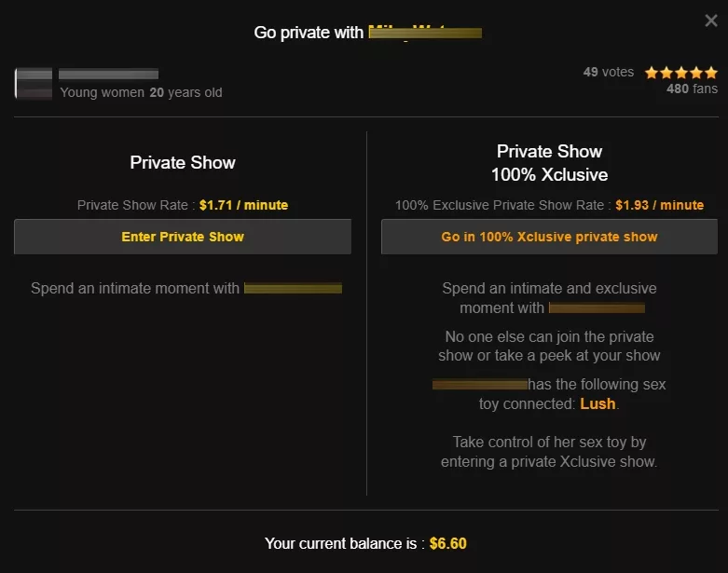Image resolution: width=728 pixels, height=573 pixels.
Task: Click blurred username beside the thumbnail
Action: (108, 74)
